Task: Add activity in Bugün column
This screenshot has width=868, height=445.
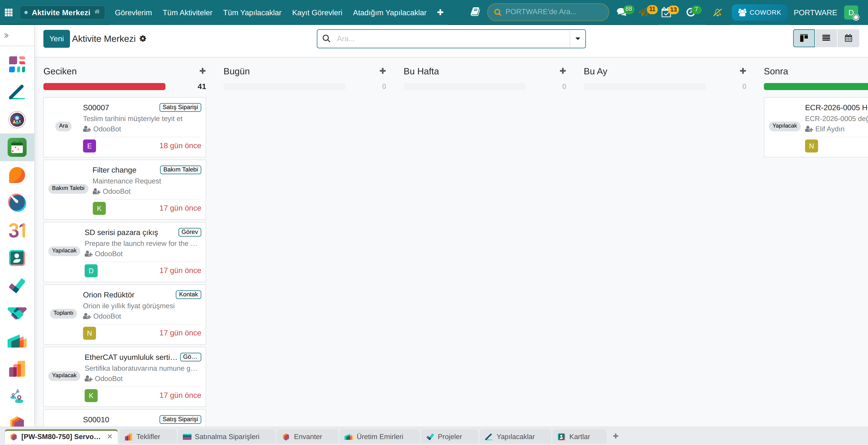Action: click(x=382, y=71)
